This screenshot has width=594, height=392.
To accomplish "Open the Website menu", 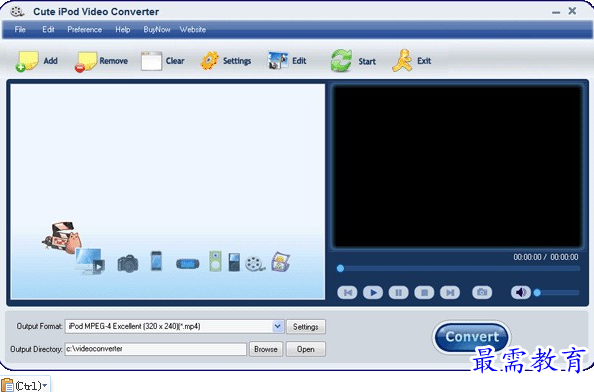I will pyautogui.click(x=193, y=30).
